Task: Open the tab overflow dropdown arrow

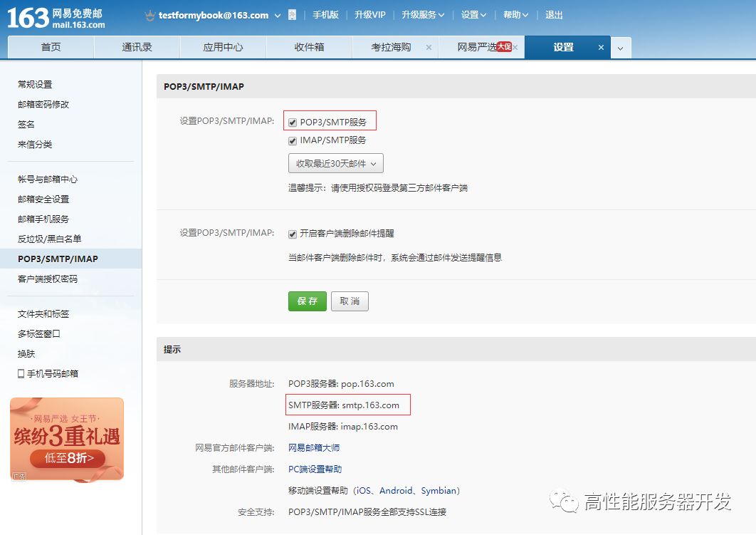Action: pyautogui.click(x=621, y=48)
